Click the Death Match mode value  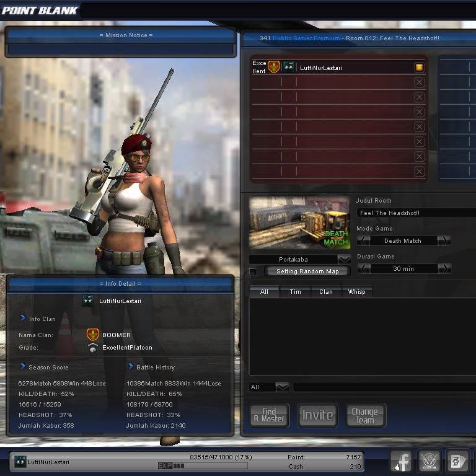pyautogui.click(x=403, y=240)
